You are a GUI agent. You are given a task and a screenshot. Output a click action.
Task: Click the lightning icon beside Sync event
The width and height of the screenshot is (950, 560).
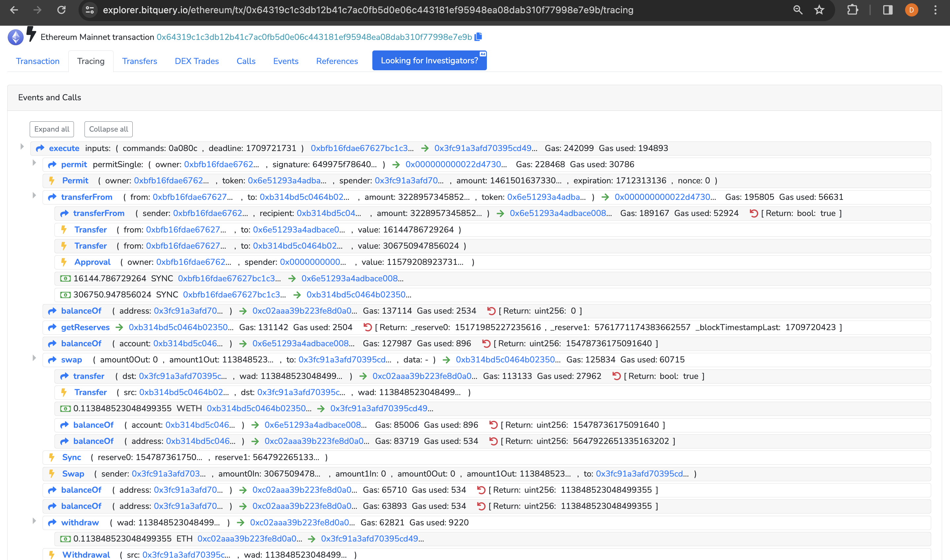pos(52,457)
